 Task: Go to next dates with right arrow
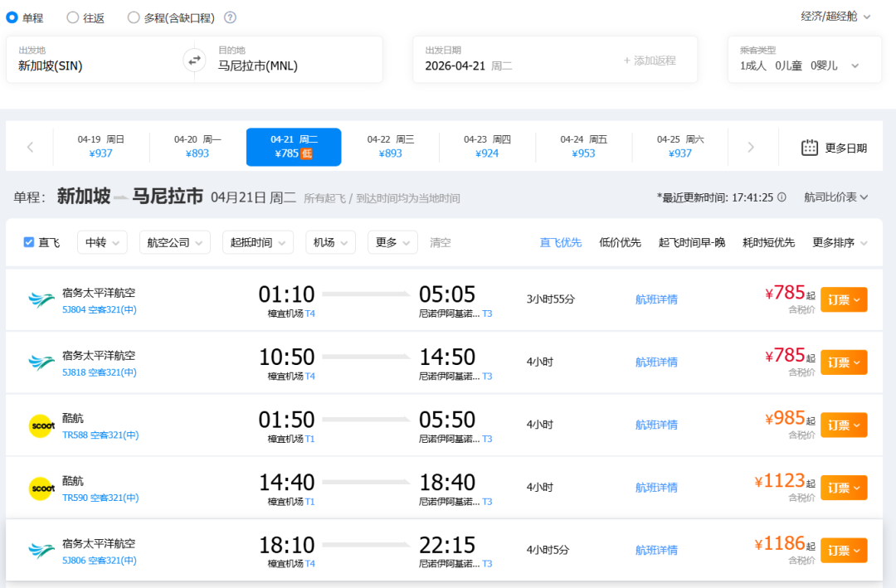751,148
